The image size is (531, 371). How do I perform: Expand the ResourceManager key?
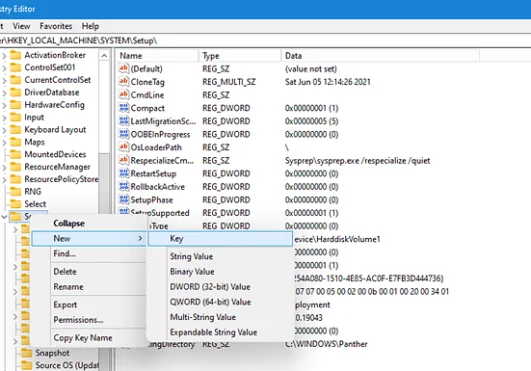click(x=4, y=167)
